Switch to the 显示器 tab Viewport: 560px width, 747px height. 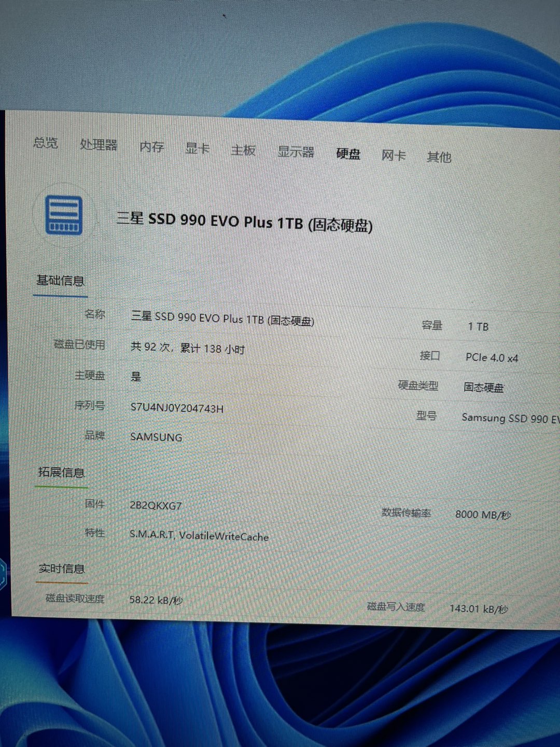pos(296,152)
